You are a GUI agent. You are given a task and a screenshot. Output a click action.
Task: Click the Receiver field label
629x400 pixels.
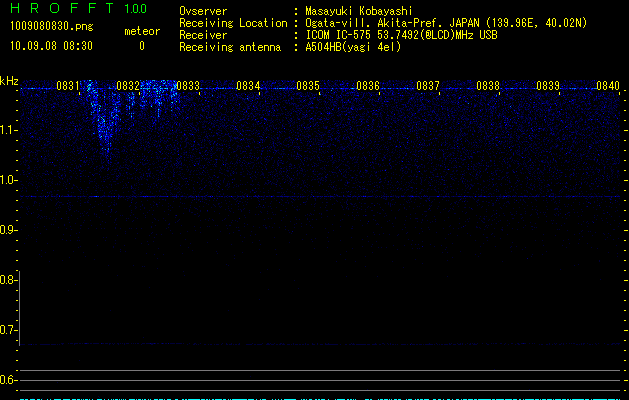click(203, 35)
